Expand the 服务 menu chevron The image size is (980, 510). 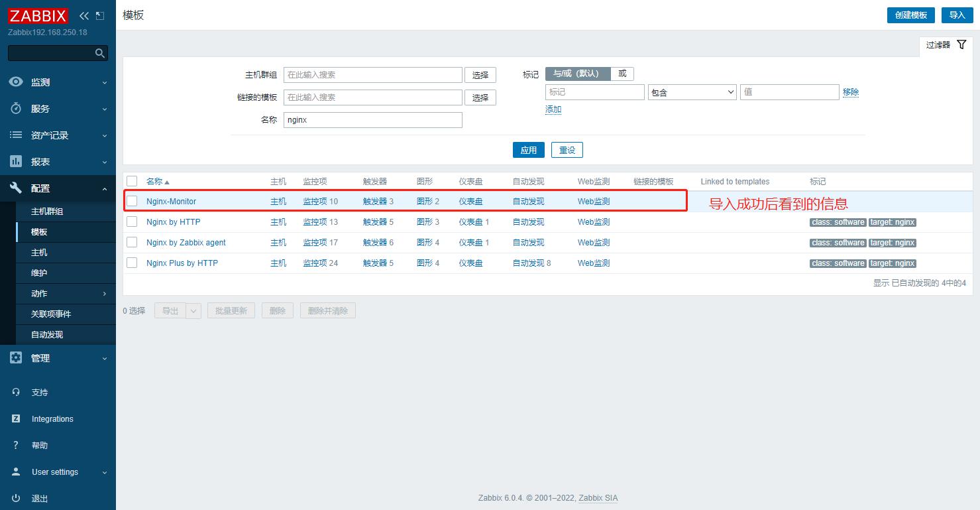coord(105,109)
